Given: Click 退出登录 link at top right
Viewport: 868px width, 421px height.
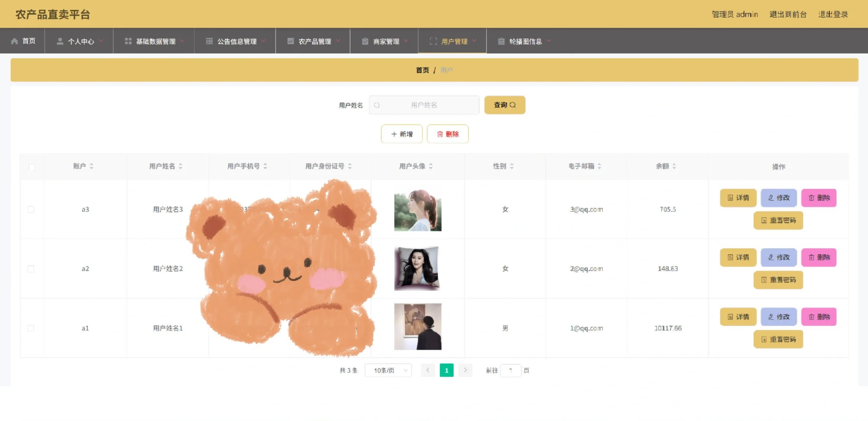Looking at the screenshot, I should [833, 14].
